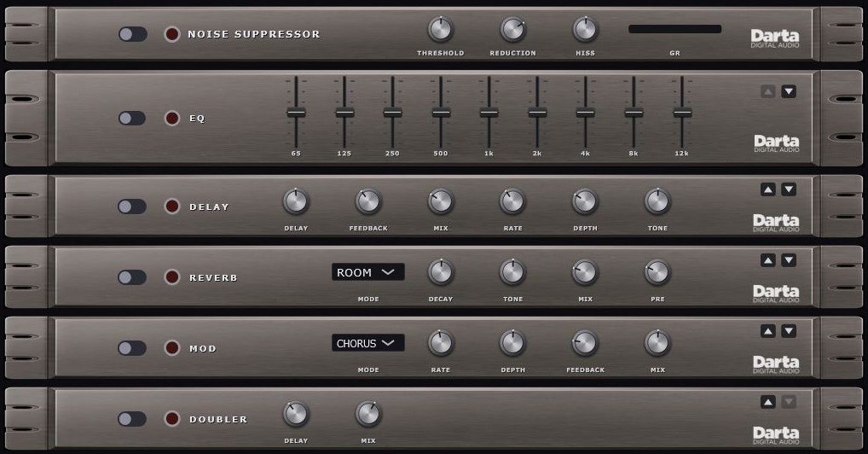Click the Reverb red LED indicator
868x454 pixels.
[172, 277]
